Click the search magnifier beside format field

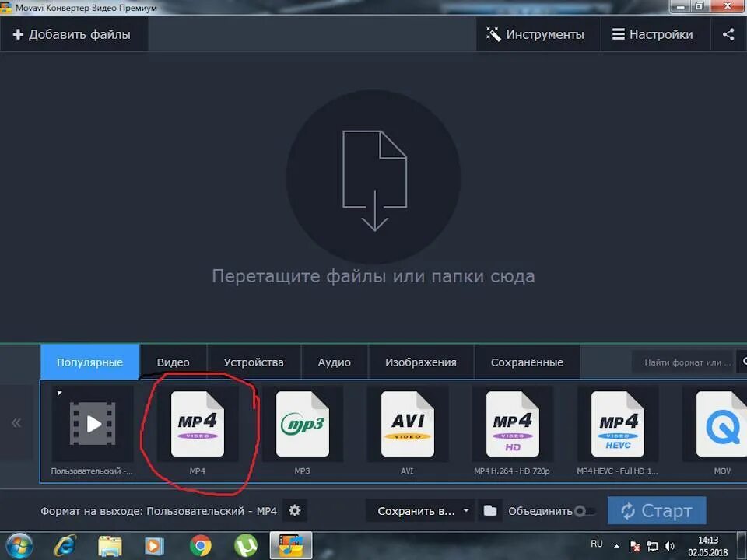[x=744, y=362]
